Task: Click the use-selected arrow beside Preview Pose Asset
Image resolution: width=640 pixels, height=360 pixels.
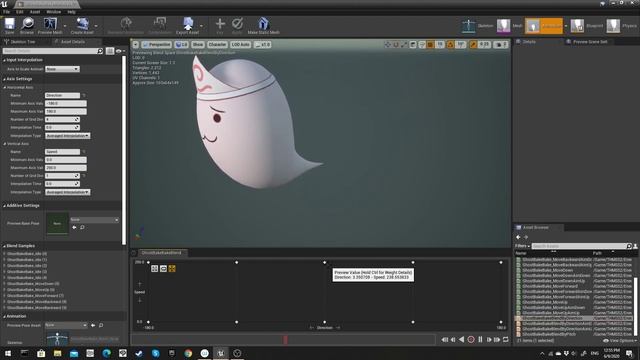Action: [x=93, y=325]
